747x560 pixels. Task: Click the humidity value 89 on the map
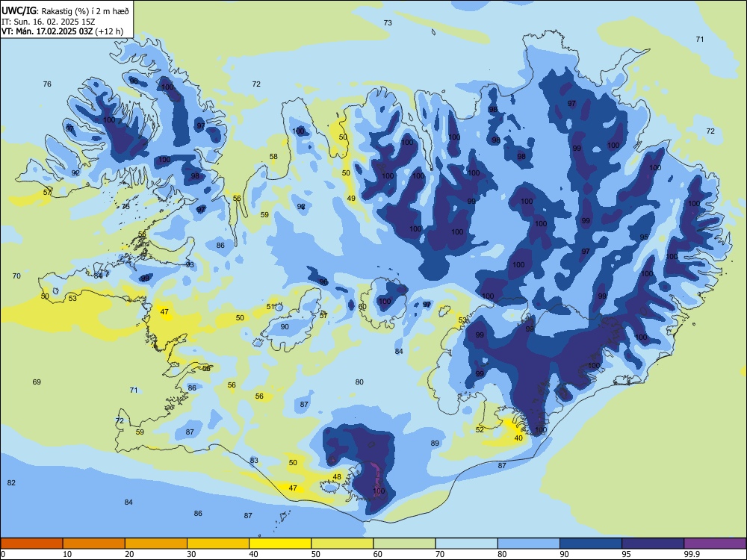(435, 444)
